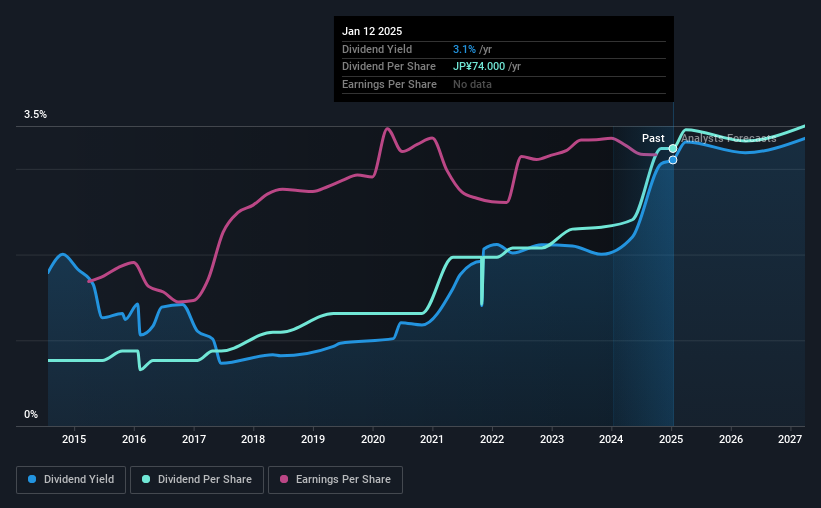Click the teal data point marker at 2025

click(673, 149)
